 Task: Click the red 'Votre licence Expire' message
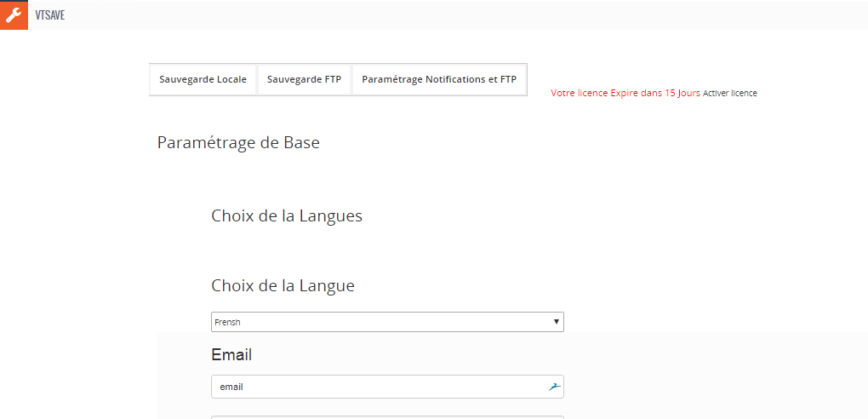point(625,93)
